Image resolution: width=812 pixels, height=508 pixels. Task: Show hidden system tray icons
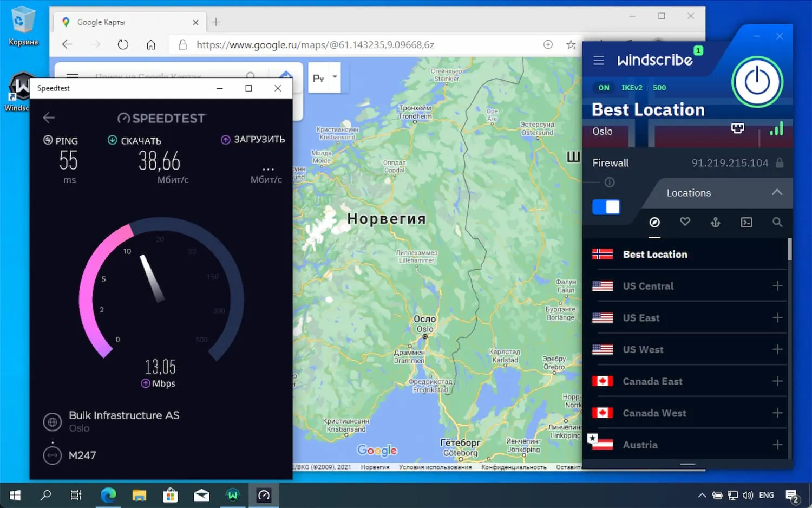pos(702,495)
